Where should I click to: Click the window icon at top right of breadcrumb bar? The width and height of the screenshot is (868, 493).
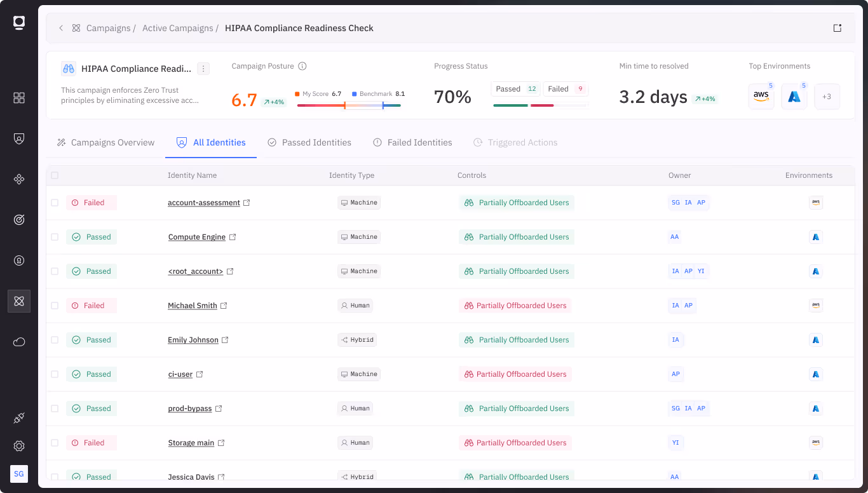coord(837,28)
